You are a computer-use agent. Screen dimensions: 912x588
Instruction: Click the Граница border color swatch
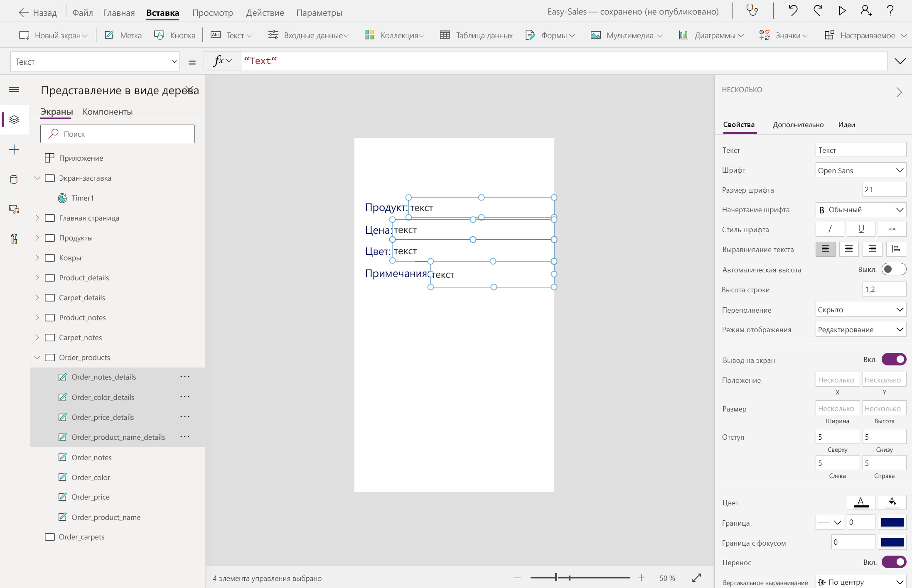[892, 522]
